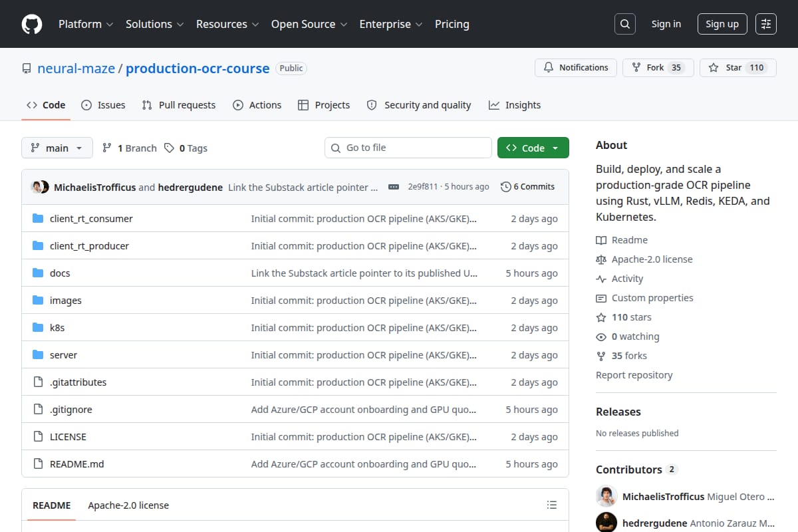The height and width of the screenshot is (532, 798).
Task: Switch to the Actions tab
Action: click(x=257, y=105)
